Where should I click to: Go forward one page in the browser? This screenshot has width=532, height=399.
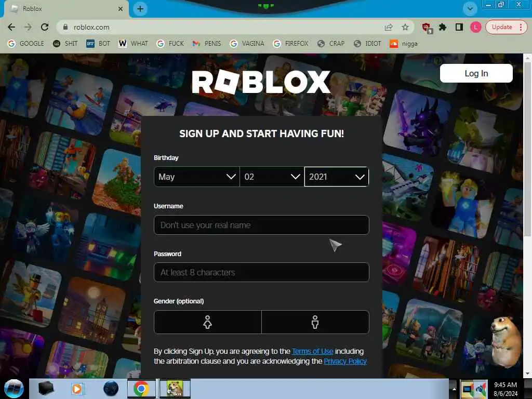tap(28, 27)
